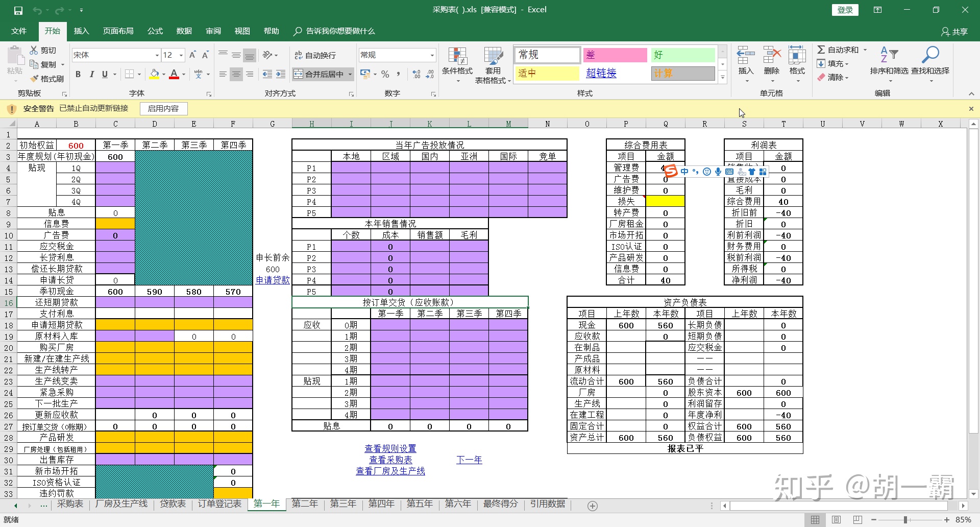This screenshot has width=980, height=527.
Task: Click the increase indent icon
Action: coord(280,74)
